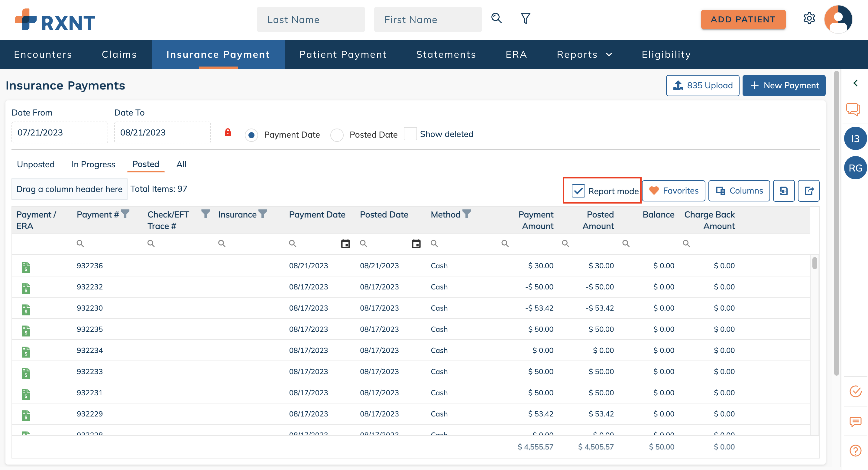Click the 835 Upload button
The width and height of the screenshot is (868, 470).
click(x=703, y=86)
